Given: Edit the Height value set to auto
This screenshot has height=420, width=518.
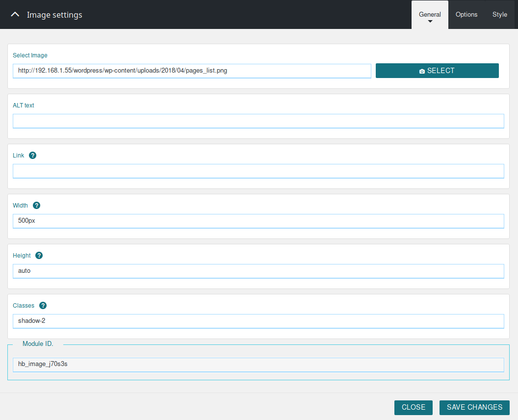Looking at the screenshot, I should point(258,271).
